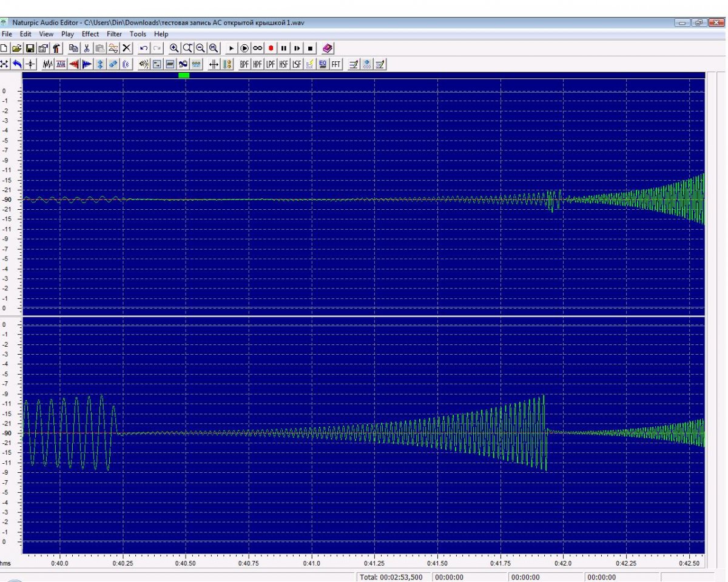Start playback with the Play button

point(231,48)
